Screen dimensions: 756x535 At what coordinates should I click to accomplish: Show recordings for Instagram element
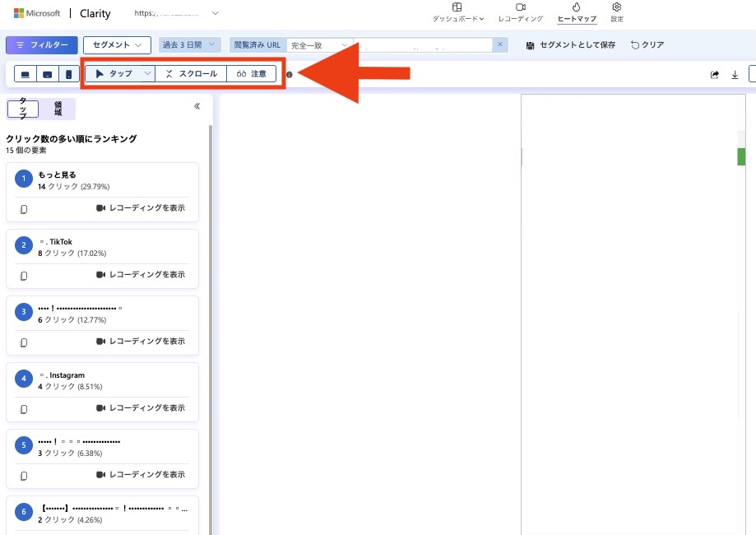coord(141,407)
